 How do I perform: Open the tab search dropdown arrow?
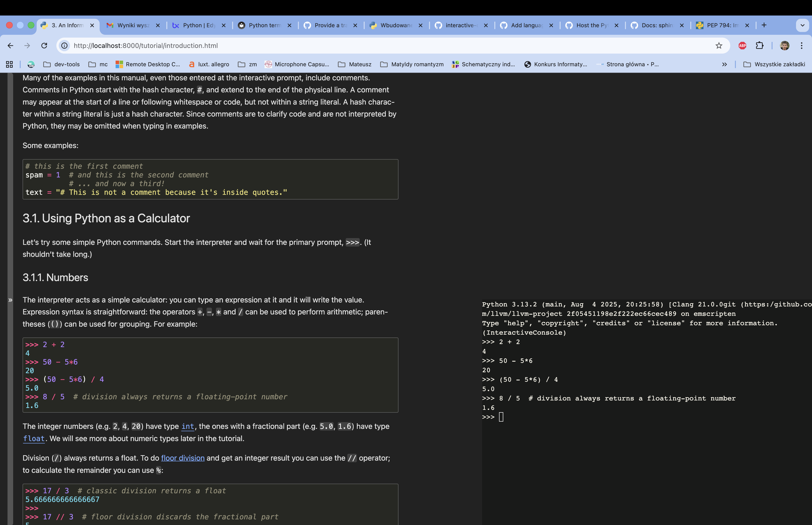[802, 25]
